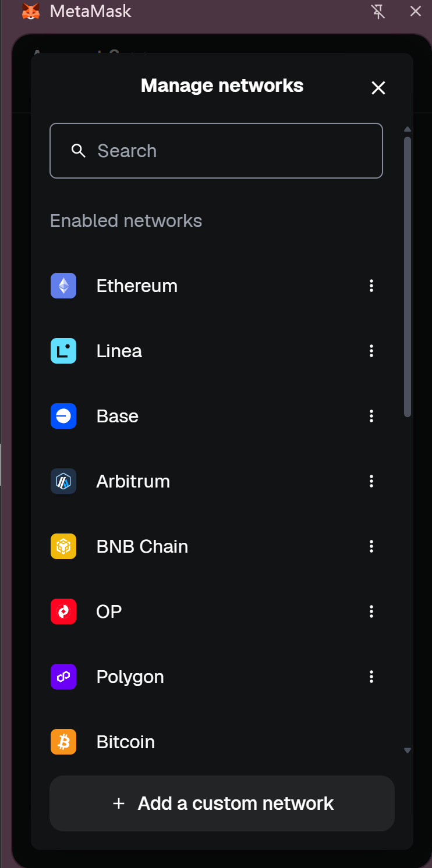
Task: Open the Base three-dot options menu
Action: (x=371, y=416)
